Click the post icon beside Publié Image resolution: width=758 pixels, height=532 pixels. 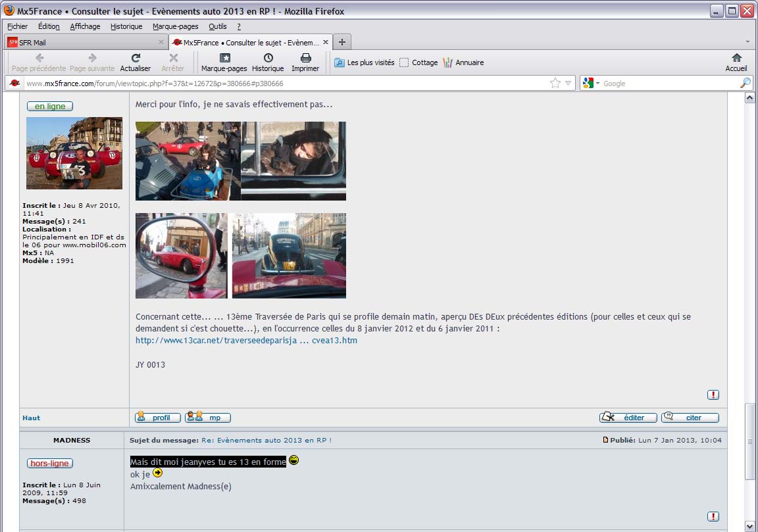(x=605, y=440)
